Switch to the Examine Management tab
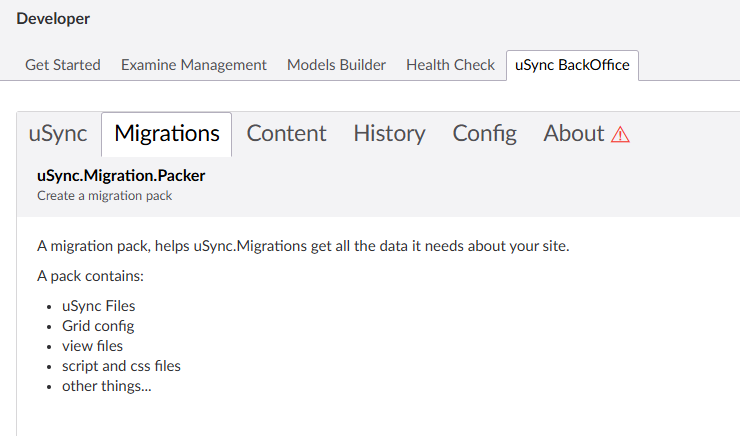The height and width of the screenshot is (436, 740). 194,65
